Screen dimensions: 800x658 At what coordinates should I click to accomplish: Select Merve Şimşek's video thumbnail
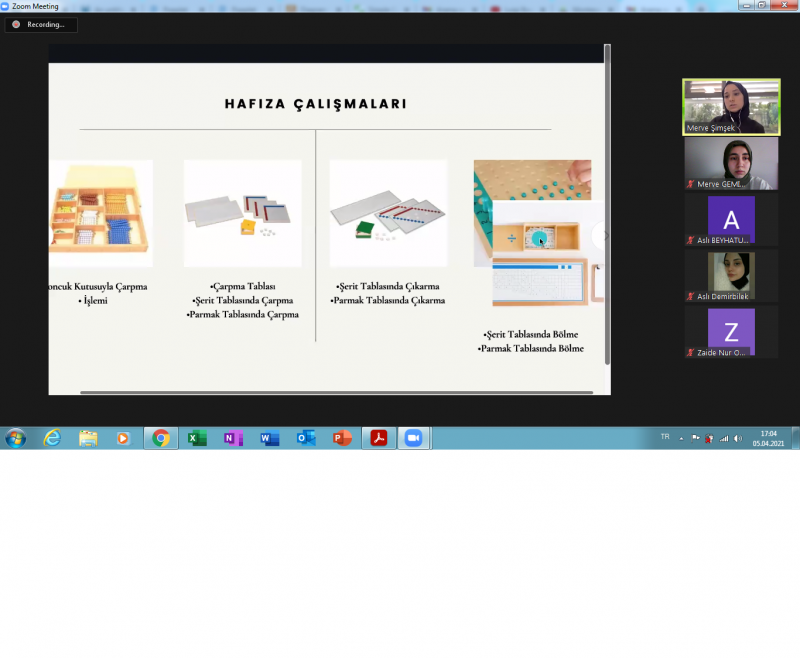click(731, 107)
